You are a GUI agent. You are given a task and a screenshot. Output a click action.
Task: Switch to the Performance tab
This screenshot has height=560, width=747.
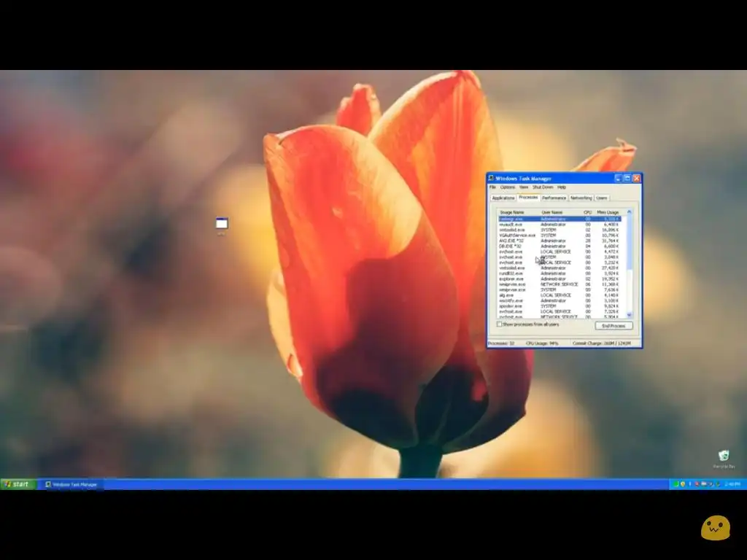tap(554, 198)
